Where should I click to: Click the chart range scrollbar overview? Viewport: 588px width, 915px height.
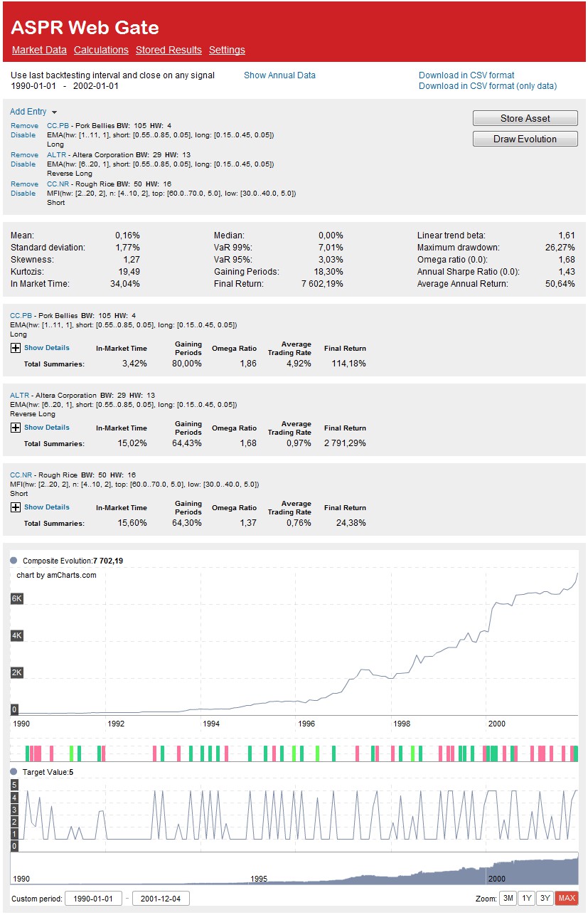click(x=294, y=869)
